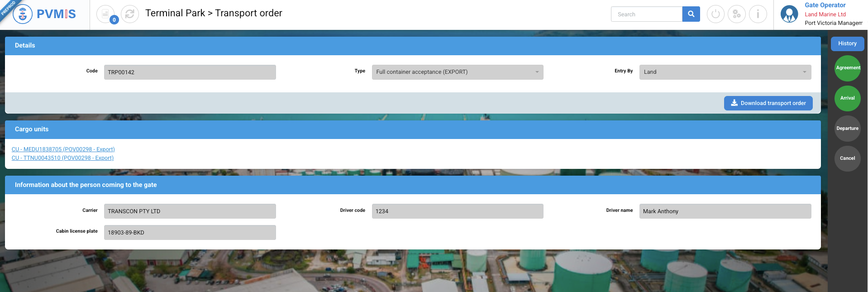Open the settings gears icon
Viewport: 868px width, 292px height.
click(x=736, y=14)
